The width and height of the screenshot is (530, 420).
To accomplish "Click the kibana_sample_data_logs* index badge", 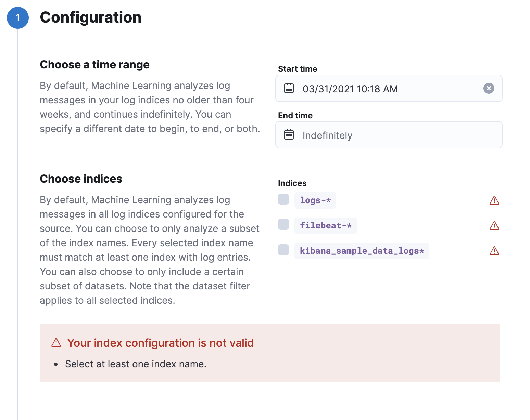I will pos(362,251).
